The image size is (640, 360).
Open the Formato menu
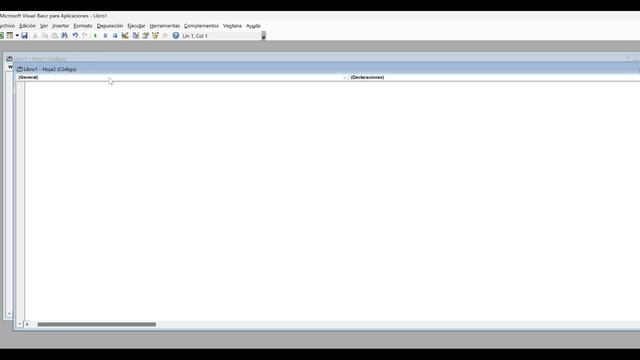tap(83, 26)
